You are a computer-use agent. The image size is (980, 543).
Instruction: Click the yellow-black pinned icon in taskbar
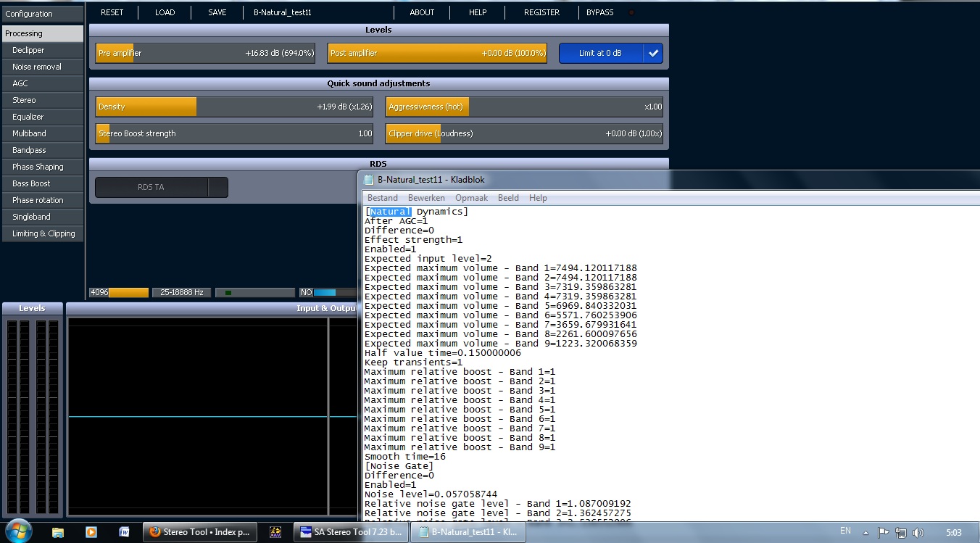[275, 532]
